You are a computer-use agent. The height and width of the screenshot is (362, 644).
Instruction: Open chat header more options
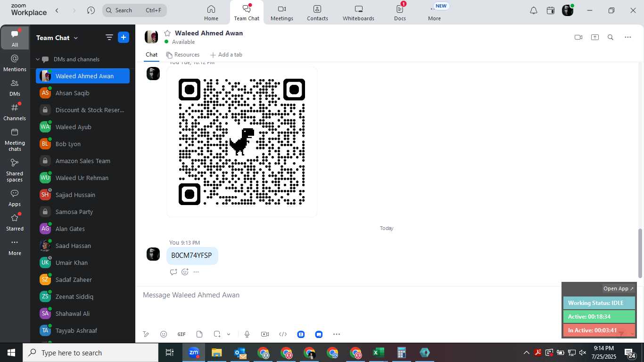(627, 37)
